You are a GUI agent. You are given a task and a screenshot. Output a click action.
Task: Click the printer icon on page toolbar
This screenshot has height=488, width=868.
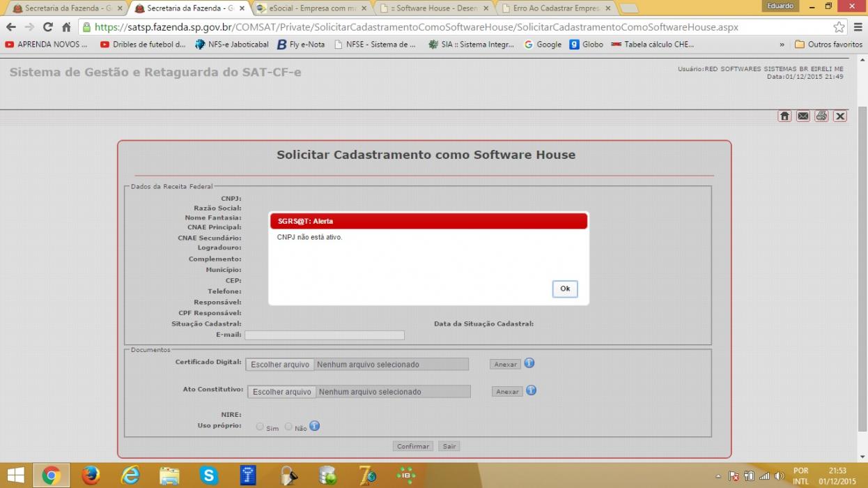click(821, 116)
